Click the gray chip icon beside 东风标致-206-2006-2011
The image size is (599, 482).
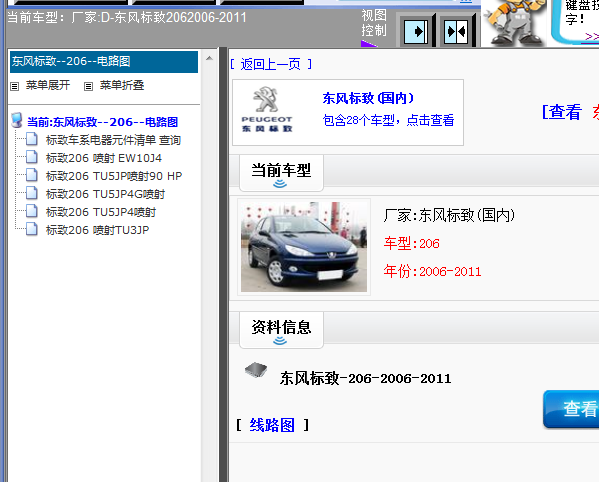click(x=256, y=370)
